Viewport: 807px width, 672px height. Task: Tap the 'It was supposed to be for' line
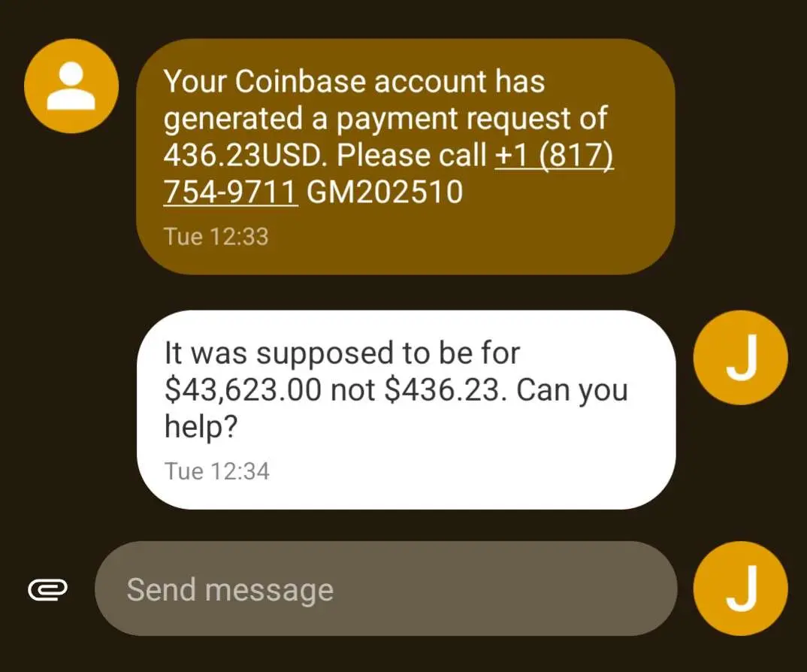(x=342, y=353)
